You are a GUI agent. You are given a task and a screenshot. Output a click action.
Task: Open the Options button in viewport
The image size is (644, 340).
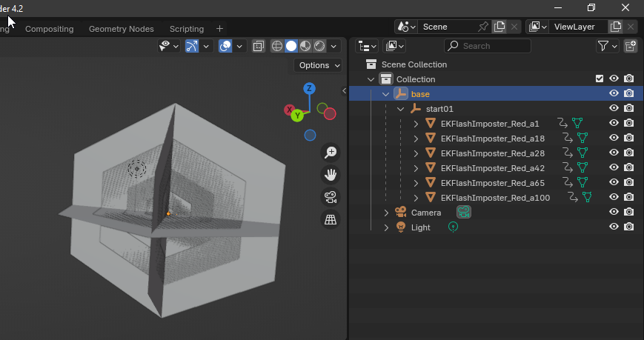pos(318,65)
